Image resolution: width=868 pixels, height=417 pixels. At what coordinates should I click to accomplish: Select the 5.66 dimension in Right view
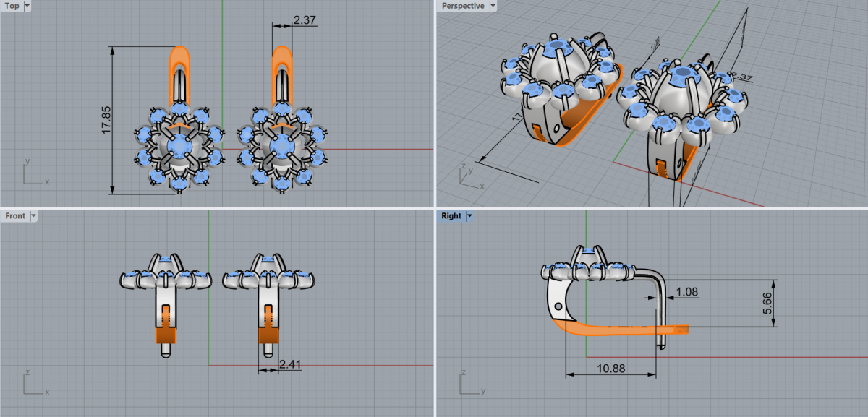(767, 303)
